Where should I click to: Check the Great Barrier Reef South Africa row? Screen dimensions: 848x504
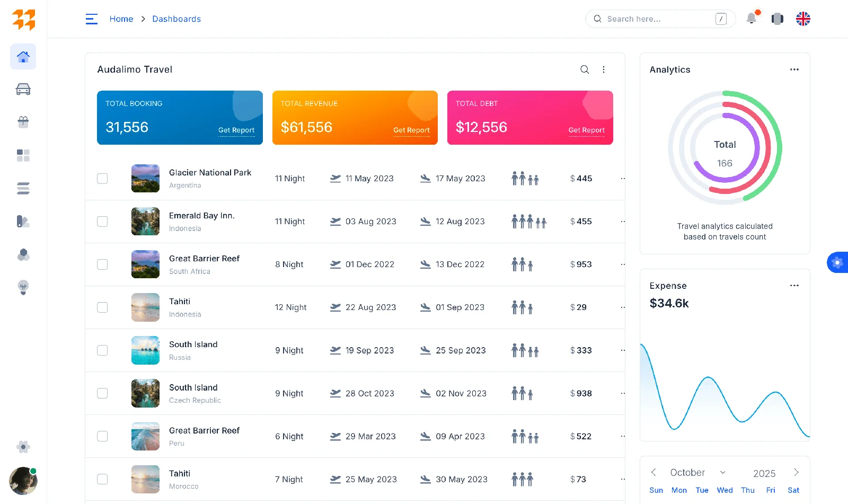(x=102, y=264)
